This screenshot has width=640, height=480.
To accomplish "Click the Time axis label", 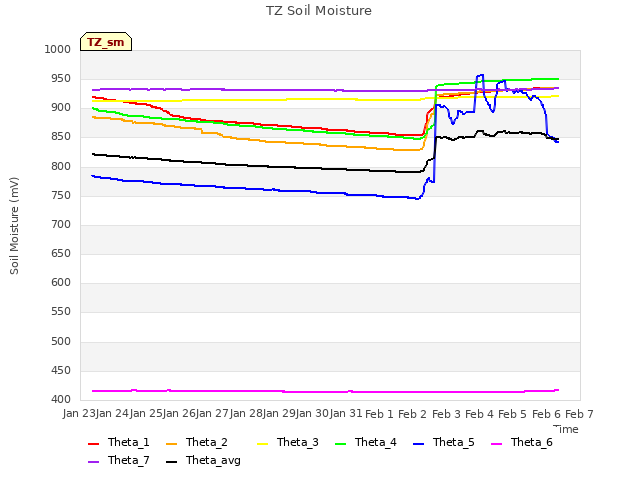I will point(566,429).
